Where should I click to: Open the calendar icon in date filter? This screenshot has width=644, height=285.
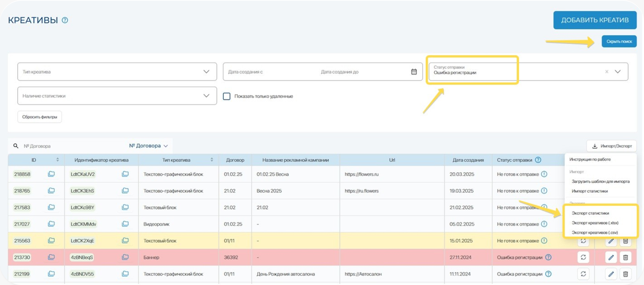tap(414, 72)
